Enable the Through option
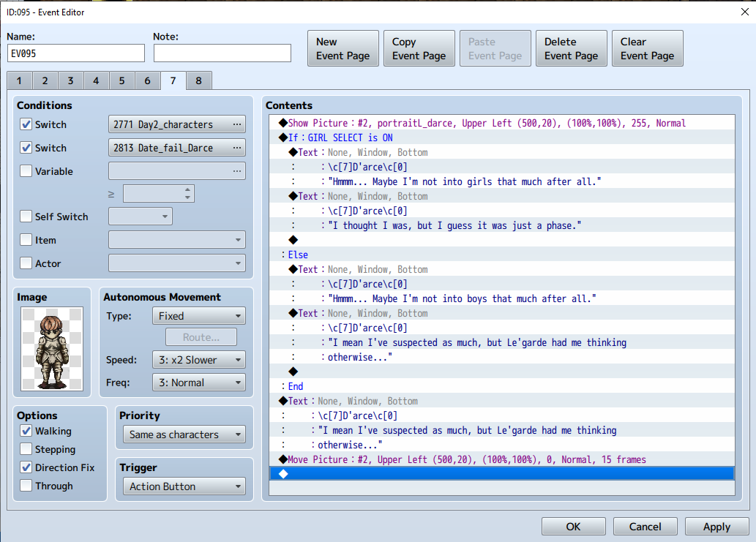 26,486
